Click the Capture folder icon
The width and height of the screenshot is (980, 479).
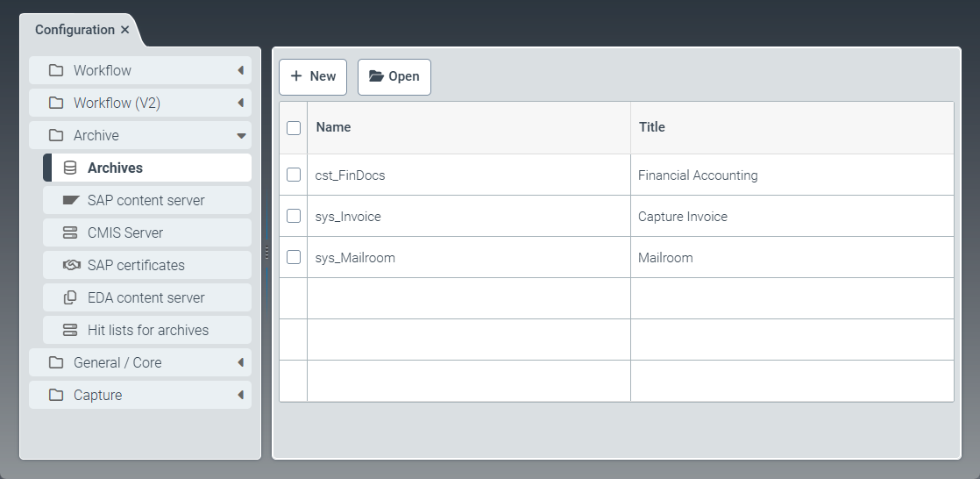click(56, 396)
